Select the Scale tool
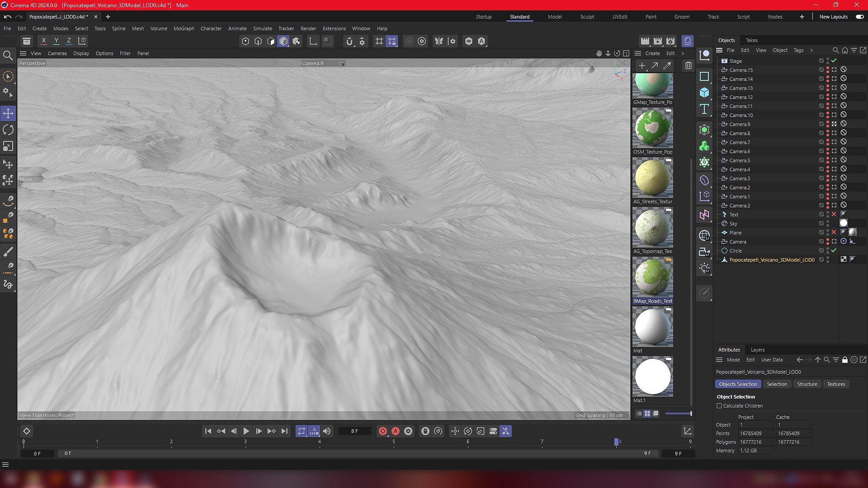The image size is (868, 488). (8, 146)
